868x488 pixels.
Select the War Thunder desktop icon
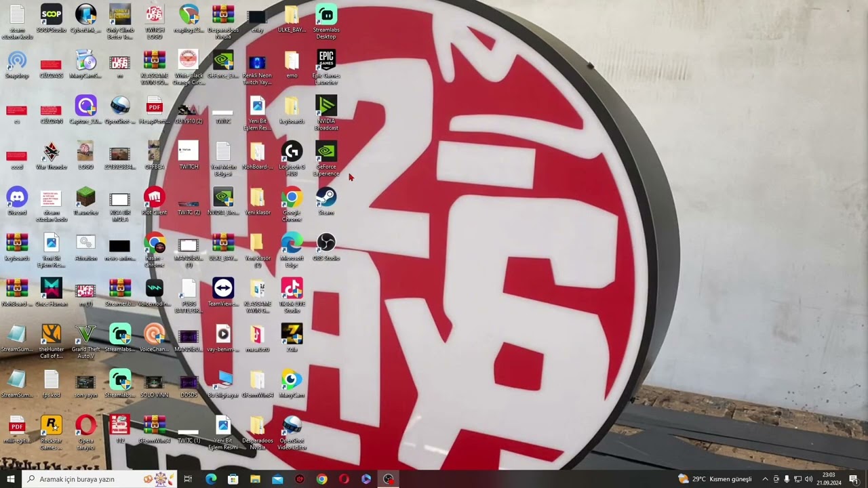click(52, 155)
